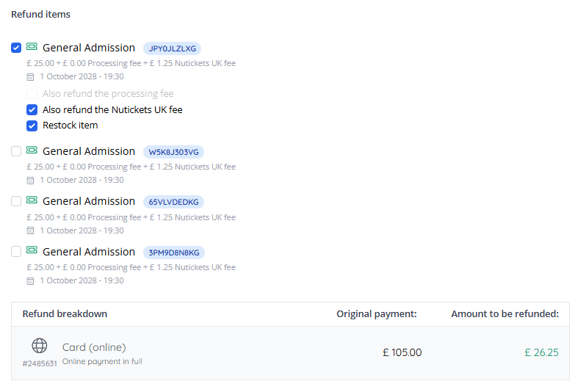The height and width of the screenshot is (392, 578).
Task: Click ticket icon beside W5K8J303VG General Admission
Action: click(x=32, y=150)
